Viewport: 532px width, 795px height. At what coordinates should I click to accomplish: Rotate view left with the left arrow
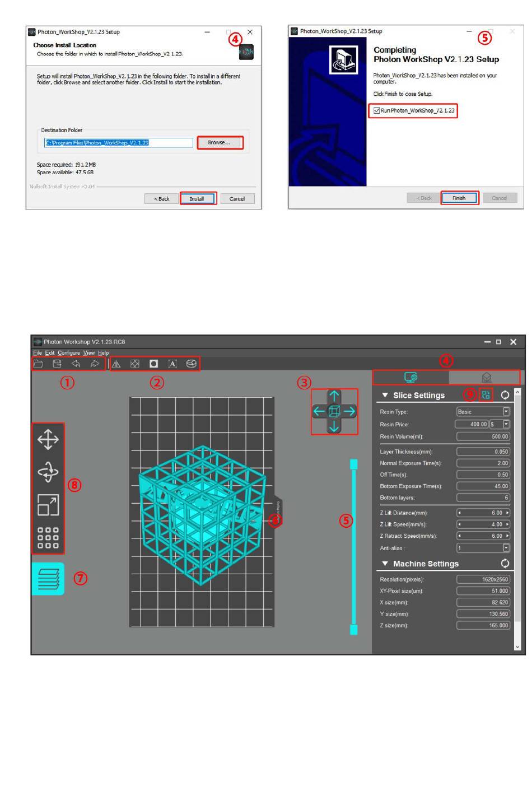click(x=319, y=411)
